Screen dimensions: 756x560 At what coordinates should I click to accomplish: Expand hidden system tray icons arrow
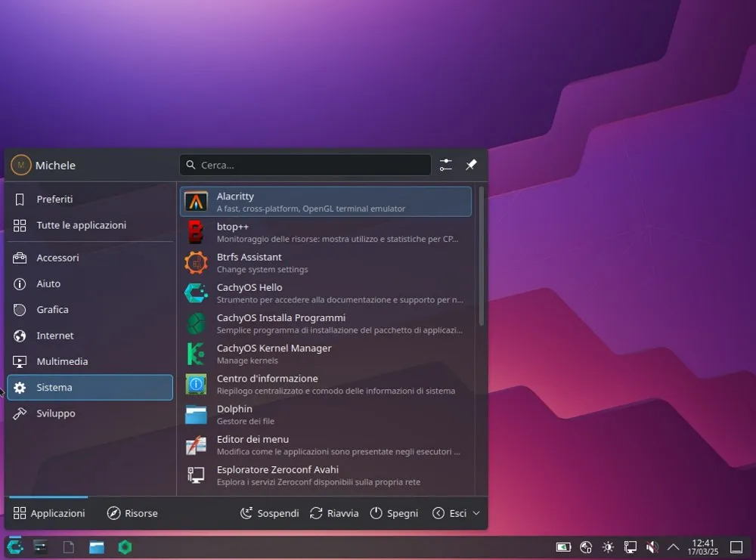(x=674, y=546)
